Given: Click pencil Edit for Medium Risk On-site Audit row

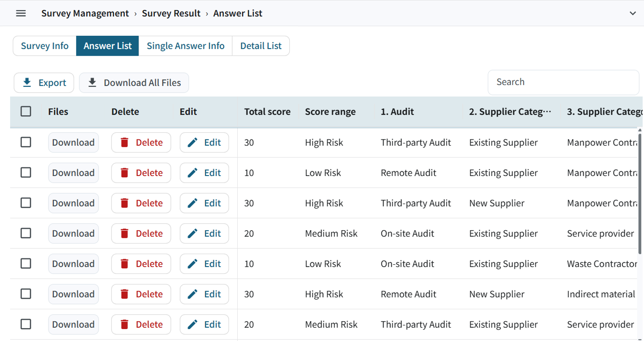Looking at the screenshot, I should click(x=204, y=233).
